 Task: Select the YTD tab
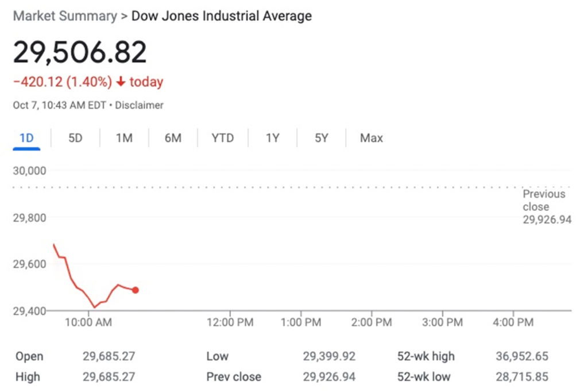click(222, 138)
